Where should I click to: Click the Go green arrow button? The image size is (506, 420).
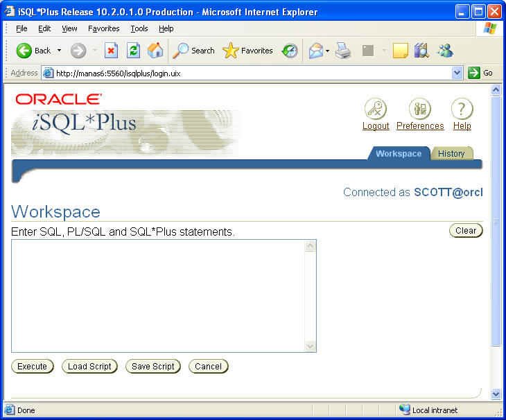click(474, 73)
